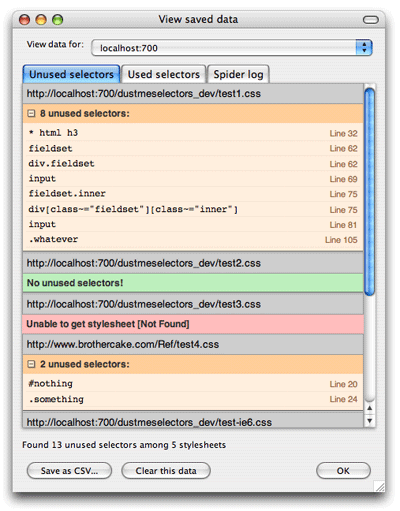Collapse the 2 unused selectors group

pos(31,364)
